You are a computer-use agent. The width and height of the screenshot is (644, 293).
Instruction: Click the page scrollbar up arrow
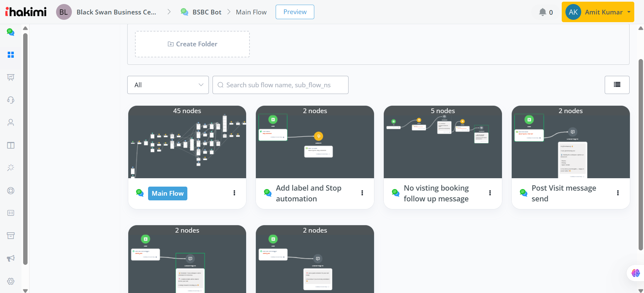(x=641, y=29)
